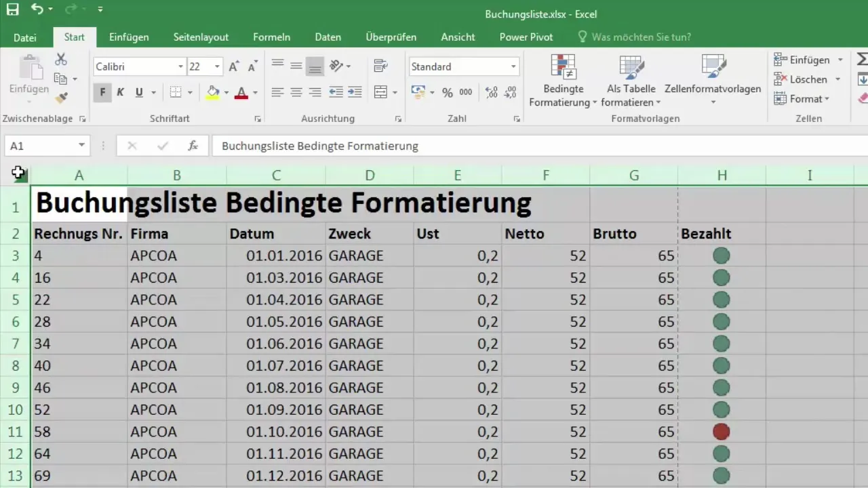Click the merge and center icon
868x488 pixels.
coord(381,92)
